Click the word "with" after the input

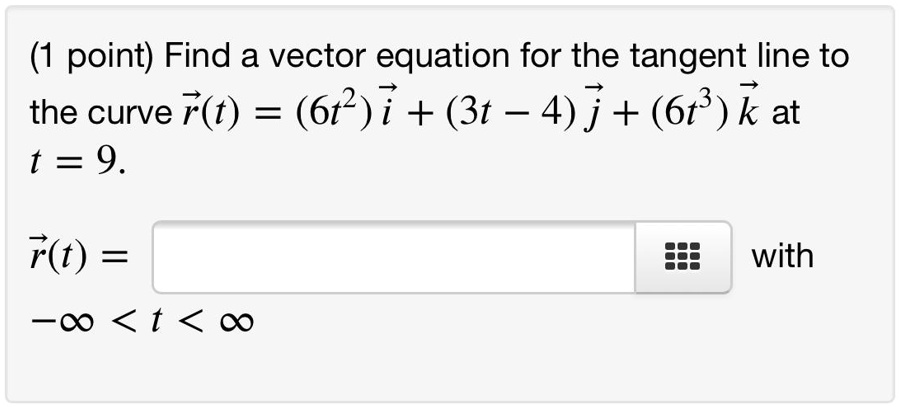[782, 257]
